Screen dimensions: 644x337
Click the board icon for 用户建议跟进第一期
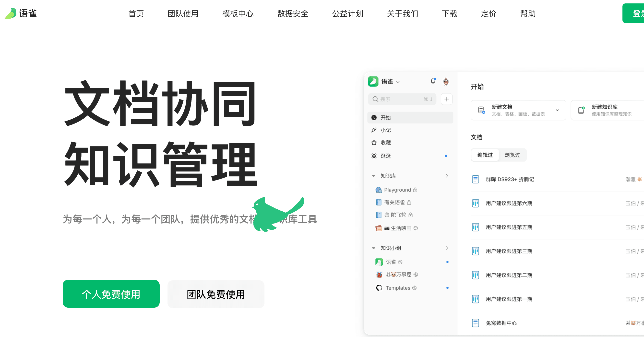click(x=475, y=299)
